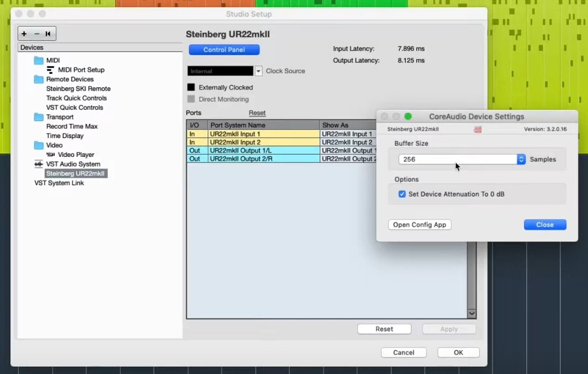Select VST Audio System entry

point(73,164)
